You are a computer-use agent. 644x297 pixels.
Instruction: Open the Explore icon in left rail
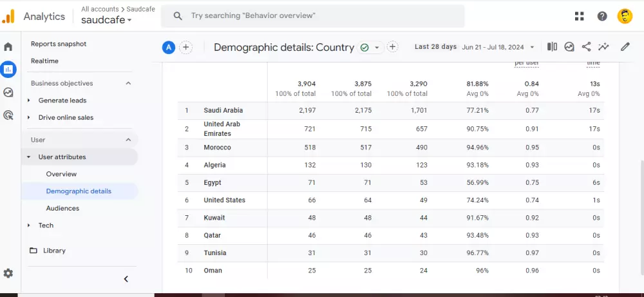8,92
